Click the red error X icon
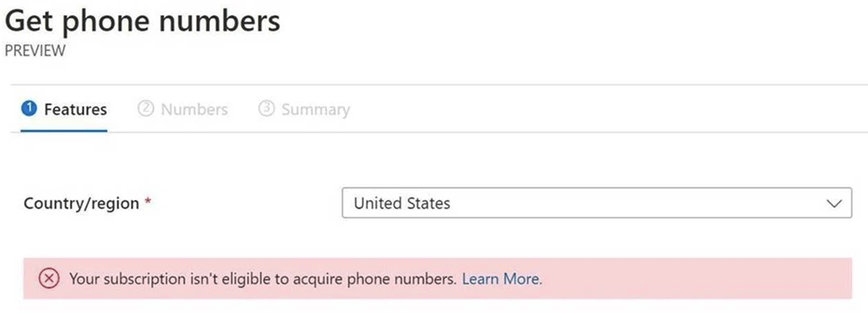The height and width of the screenshot is (313, 868). [48, 279]
